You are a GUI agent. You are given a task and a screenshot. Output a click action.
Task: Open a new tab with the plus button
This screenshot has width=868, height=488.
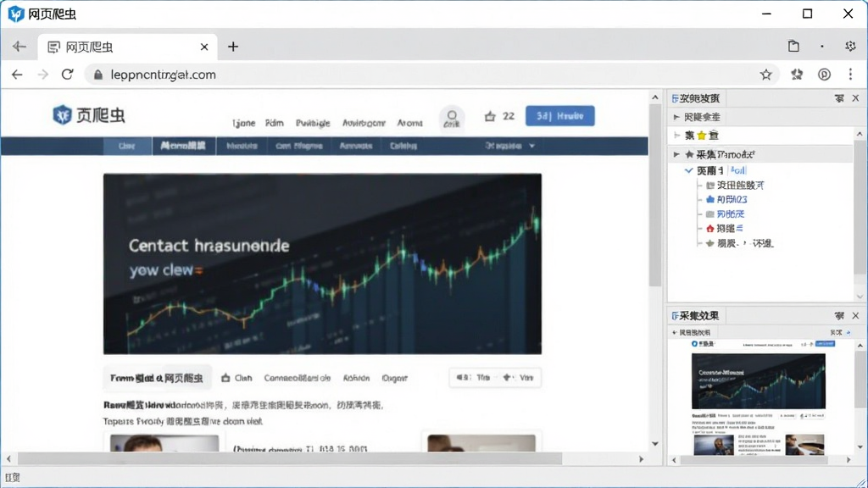click(233, 47)
